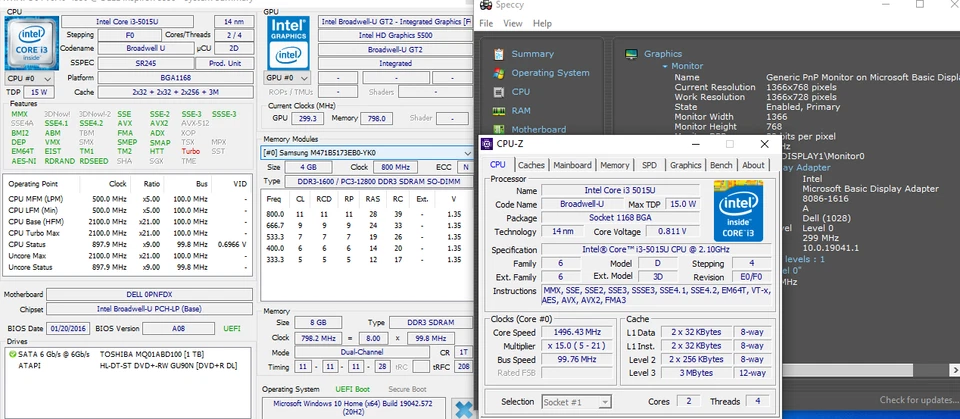Open Motherboard icon in Speccy sidebar
Image resolution: width=960 pixels, height=419 pixels.
point(500,129)
